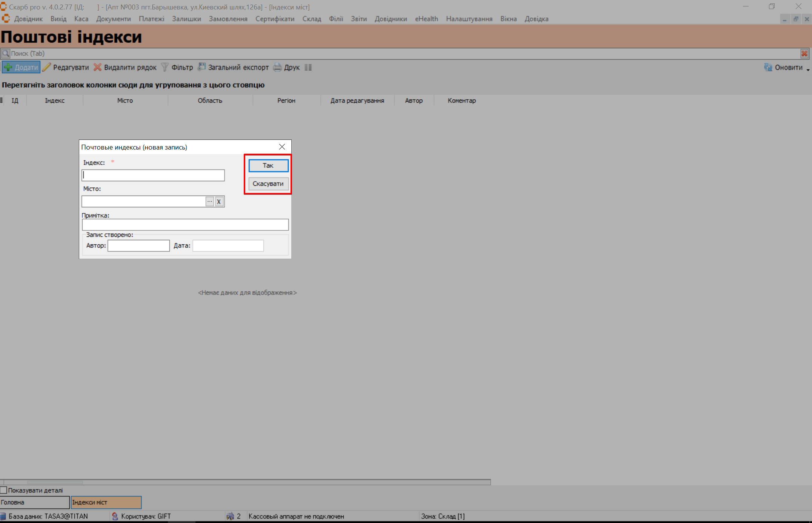Click the green plus Додати icon

coord(8,68)
